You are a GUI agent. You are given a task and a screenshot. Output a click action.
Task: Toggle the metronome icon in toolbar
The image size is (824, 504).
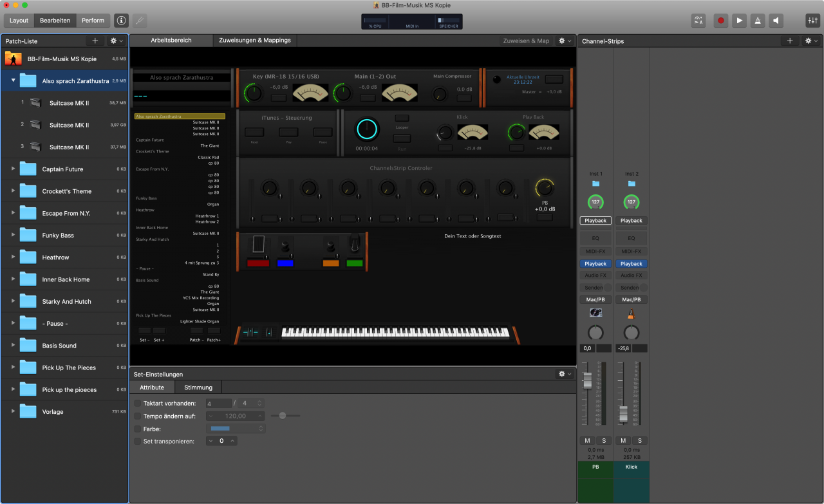point(758,21)
